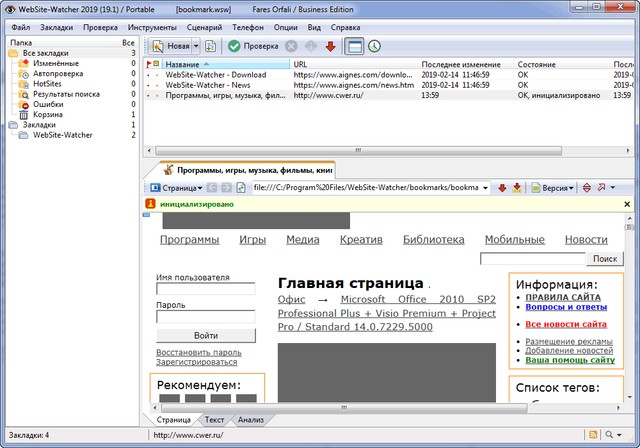Screen dimensions: 640x448
Task: Select the Автопроверка folder in tree
Action: [x=57, y=74]
